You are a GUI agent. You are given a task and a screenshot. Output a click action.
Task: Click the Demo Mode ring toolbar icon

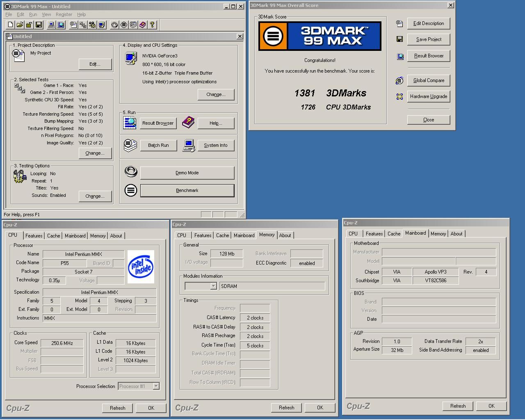click(x=114, y=25)
